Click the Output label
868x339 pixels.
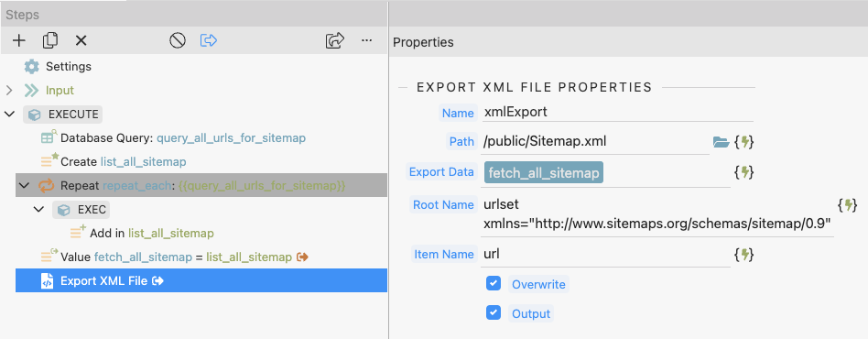(x=531, y=313)
